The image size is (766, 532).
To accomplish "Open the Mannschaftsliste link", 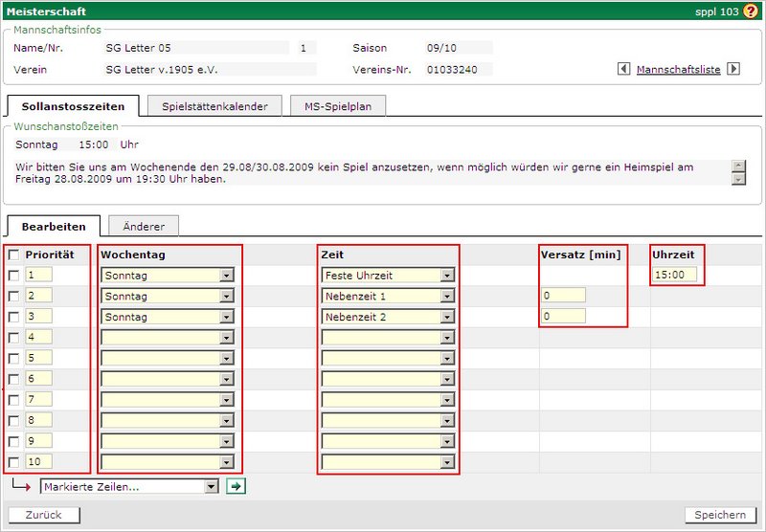I will 678,70.
